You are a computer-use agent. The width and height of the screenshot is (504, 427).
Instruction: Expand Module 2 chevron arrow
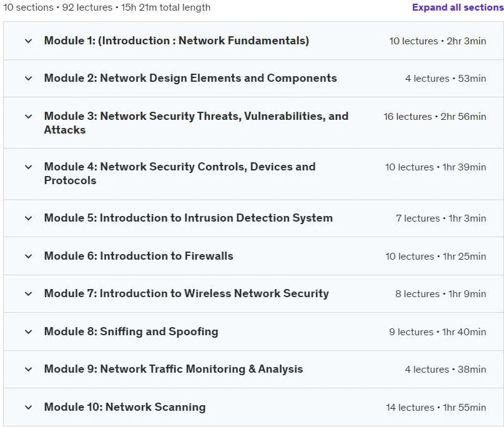point(28,79)
